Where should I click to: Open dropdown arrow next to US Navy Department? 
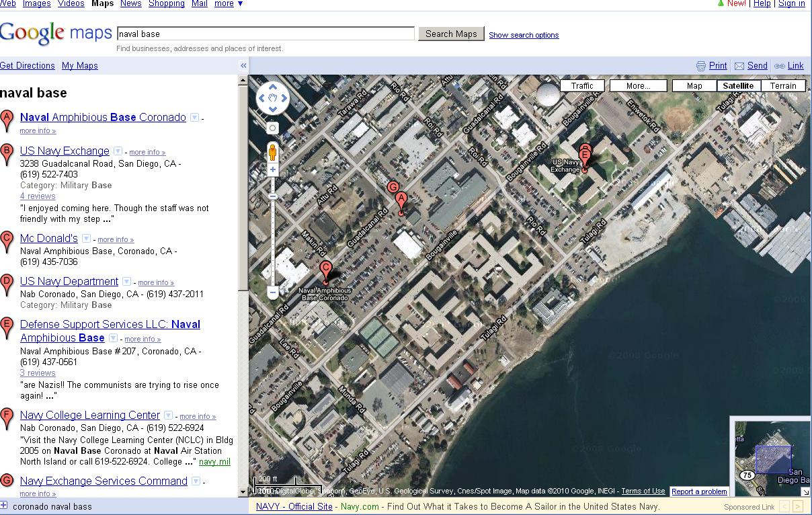coord(126,282)
